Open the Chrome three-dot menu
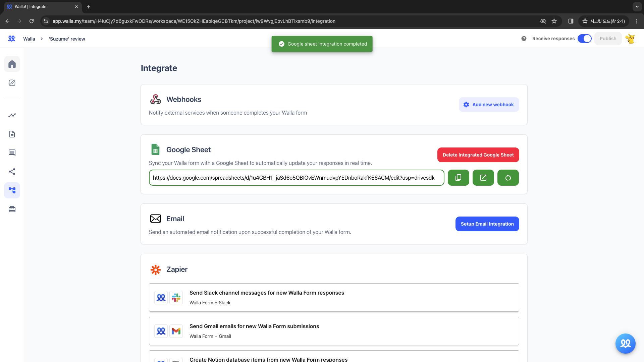 pos(637,21)
